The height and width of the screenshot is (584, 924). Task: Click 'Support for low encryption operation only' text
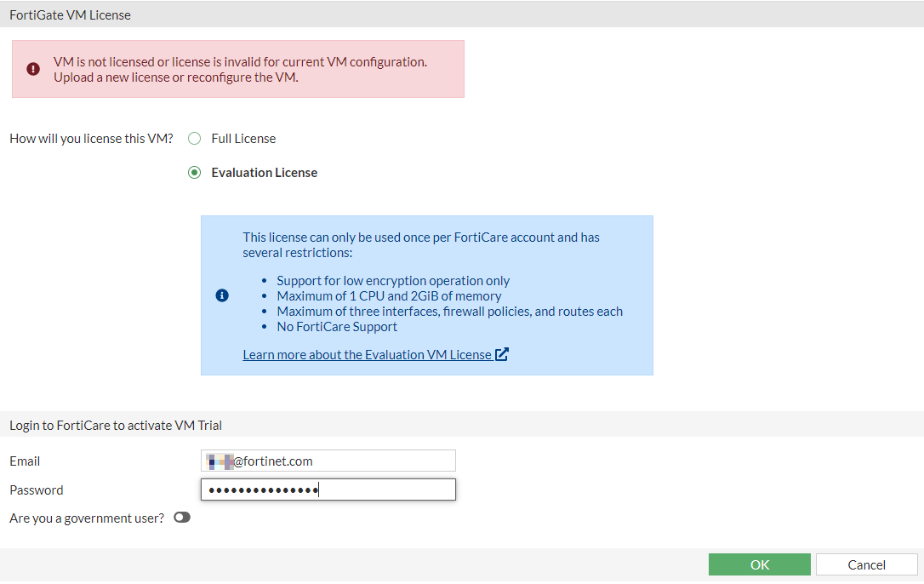point(393,281)
